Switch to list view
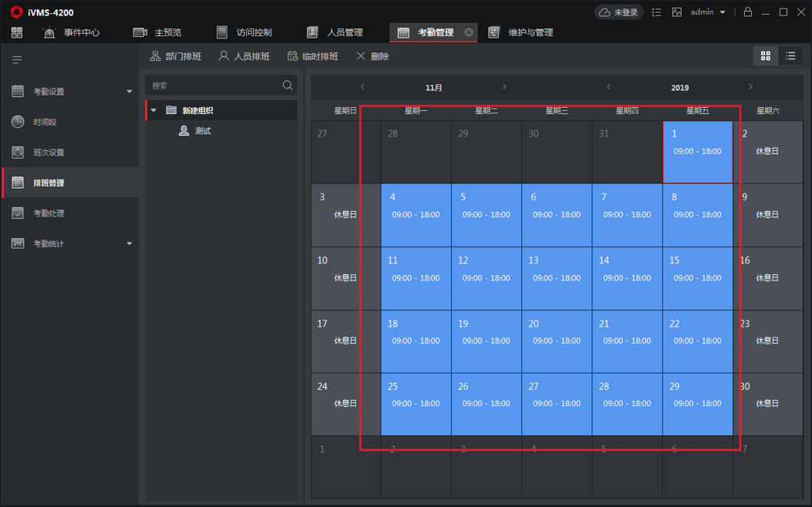The height and width of the screenshot is (507, 812). click(790, 55)
